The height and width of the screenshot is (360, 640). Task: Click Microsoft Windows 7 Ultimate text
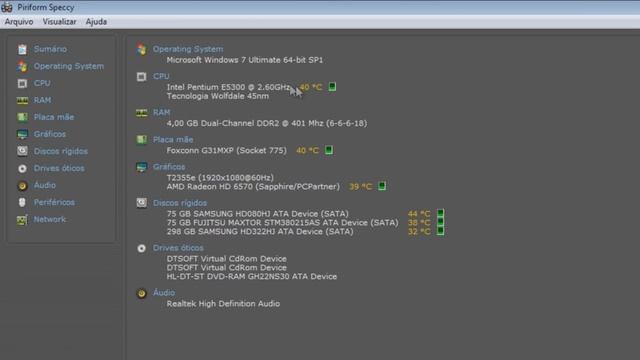pos(245,60)
